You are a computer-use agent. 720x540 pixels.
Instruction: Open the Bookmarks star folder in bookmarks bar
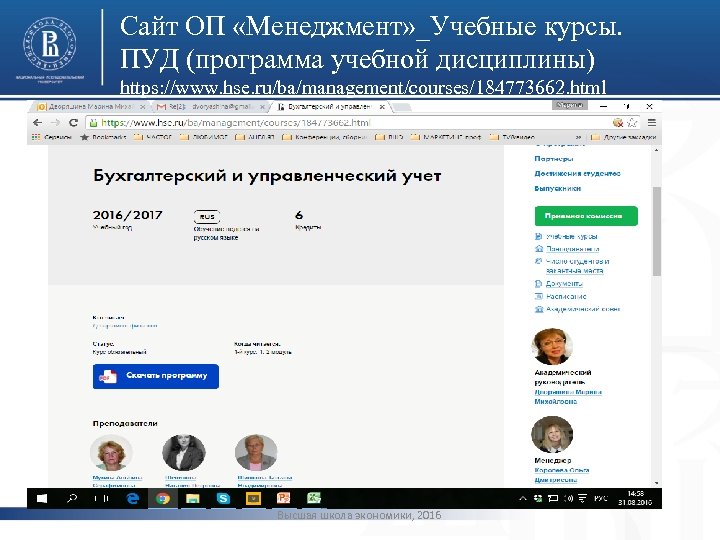pos(103,137)
